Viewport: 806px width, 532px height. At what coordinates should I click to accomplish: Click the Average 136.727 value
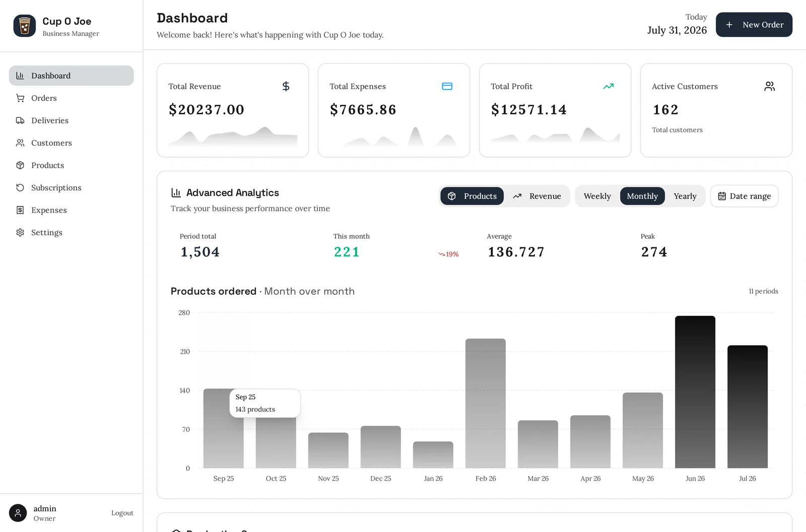coord(516,252)
